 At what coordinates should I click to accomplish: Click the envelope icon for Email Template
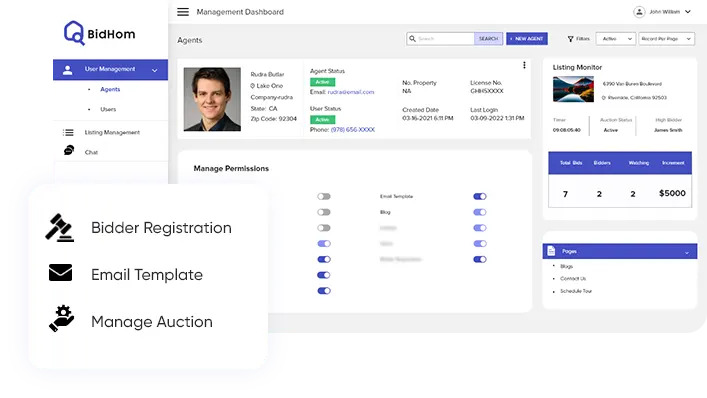(60, 273)
